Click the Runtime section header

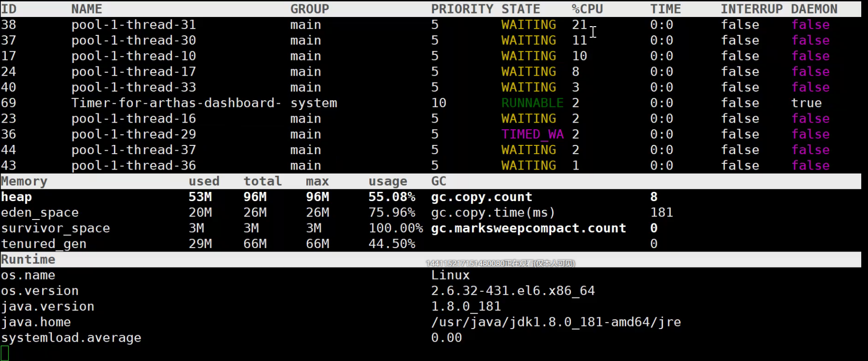click(28, 260)
